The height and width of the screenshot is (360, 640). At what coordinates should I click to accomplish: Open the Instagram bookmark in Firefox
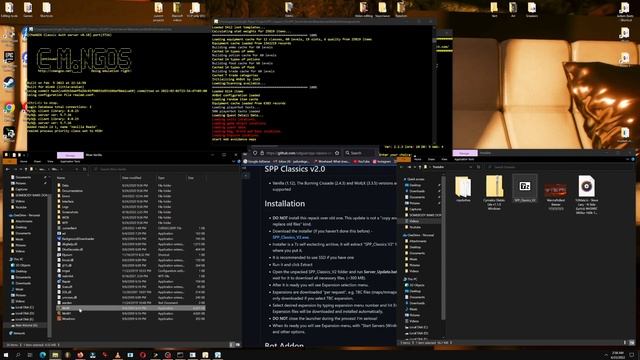pyautogui.click(x=382, y=162)
